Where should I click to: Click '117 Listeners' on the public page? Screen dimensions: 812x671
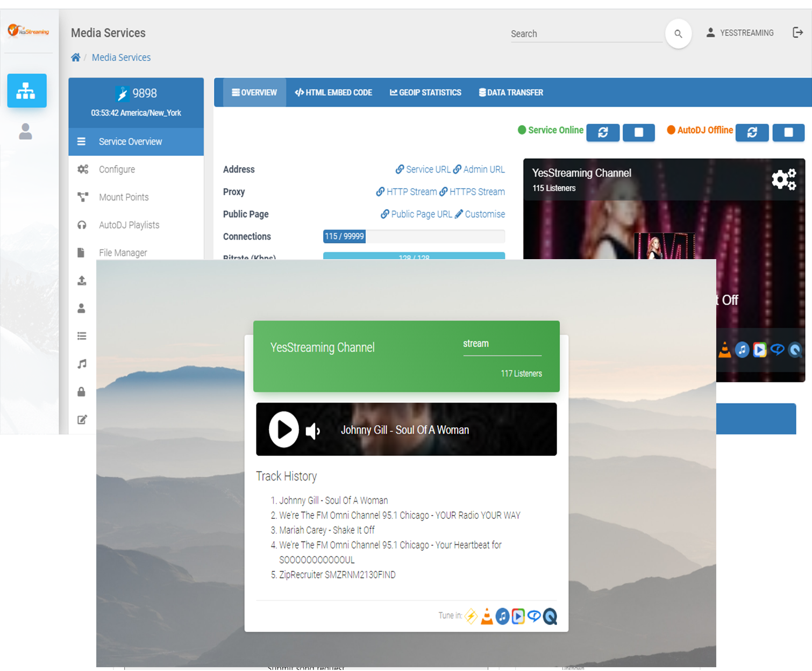coord(521,374)
